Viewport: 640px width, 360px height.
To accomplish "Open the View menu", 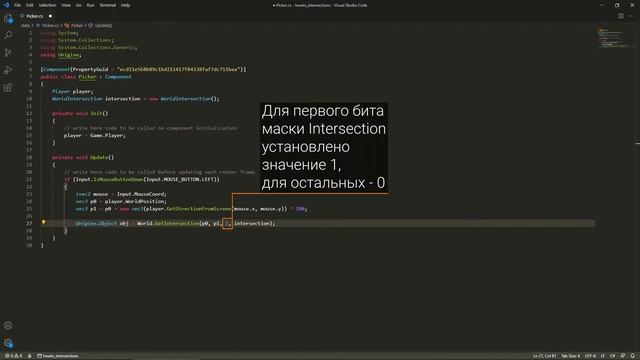I will tap(66, 5).
